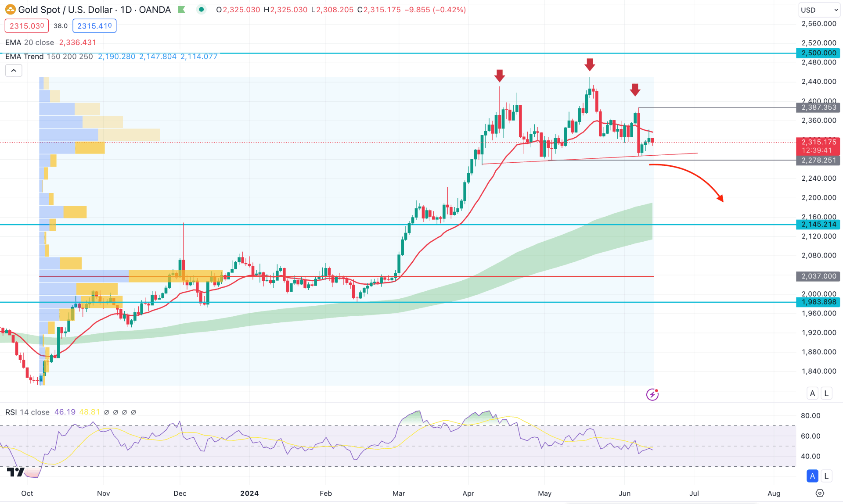This screenshot has height=504, width=843.
Task: Click the RSI value 46.19
Action: click(x=65, y=412)
